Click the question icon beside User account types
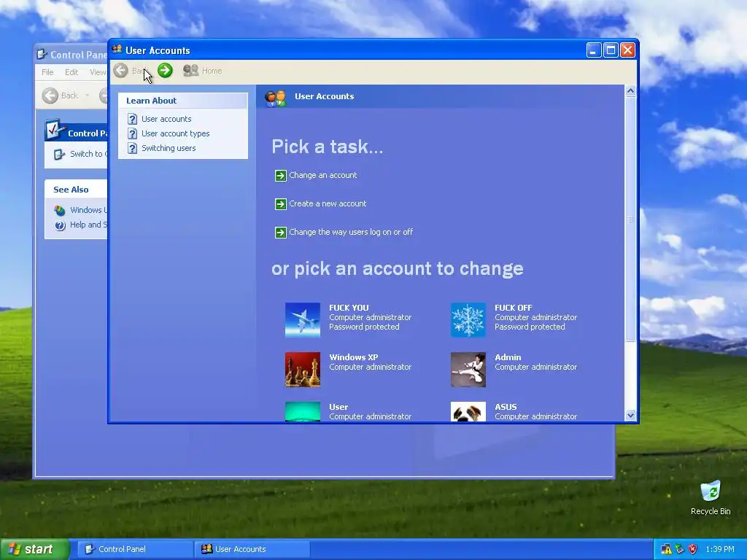 [133, 134]
